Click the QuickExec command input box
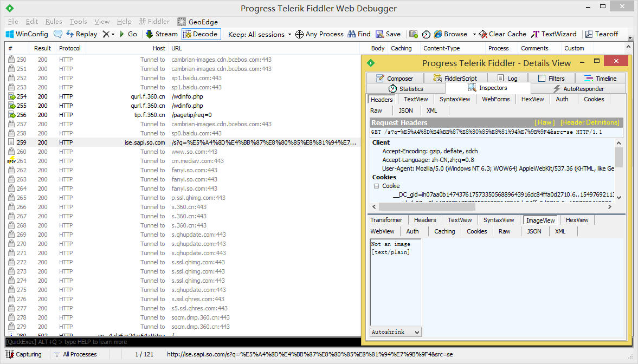Image resolution: width=638 pixels, height=364 pixels. [x=183, y=342]
